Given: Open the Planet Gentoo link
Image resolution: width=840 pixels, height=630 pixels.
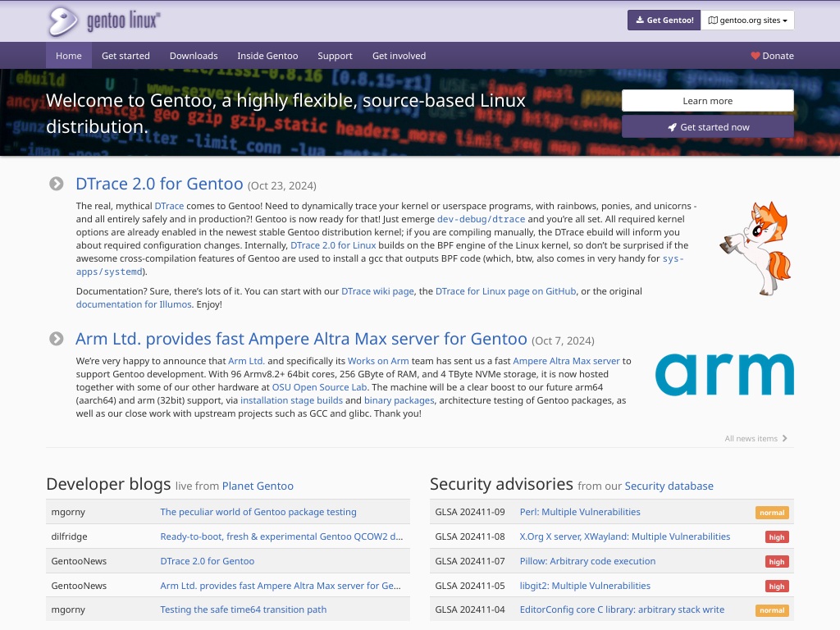Looking at the screenshot, I should [x=258, y=486].
